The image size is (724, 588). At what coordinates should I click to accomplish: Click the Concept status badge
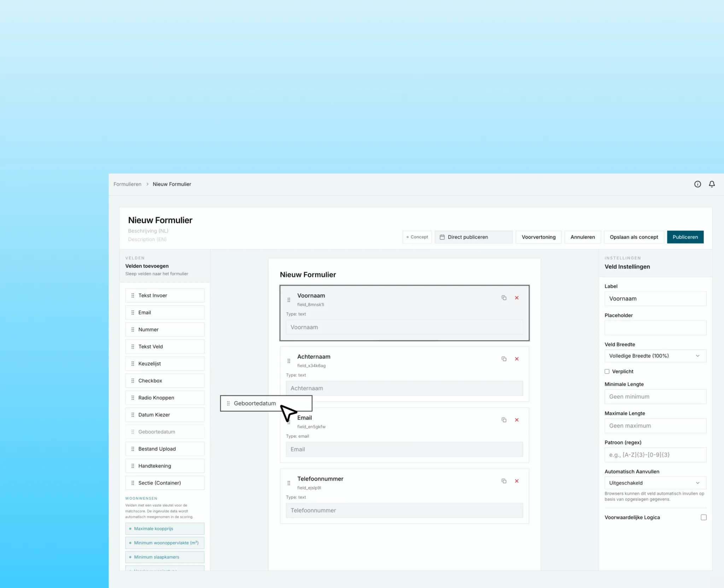(417, 237)
